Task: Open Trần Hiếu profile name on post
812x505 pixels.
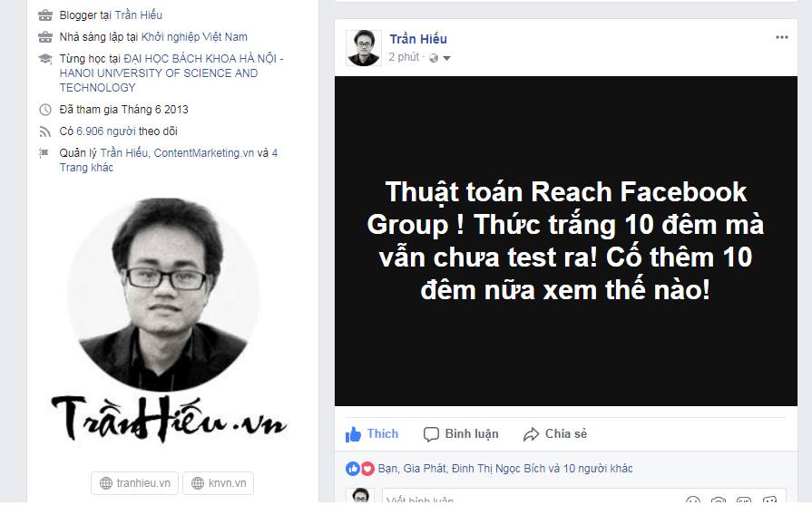Action: [418, 39]
